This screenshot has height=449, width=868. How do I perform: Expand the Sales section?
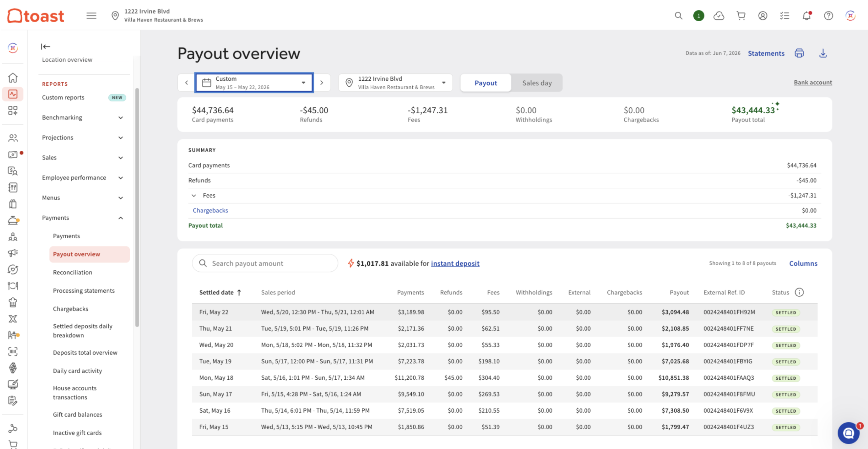[x=82, y=158]
